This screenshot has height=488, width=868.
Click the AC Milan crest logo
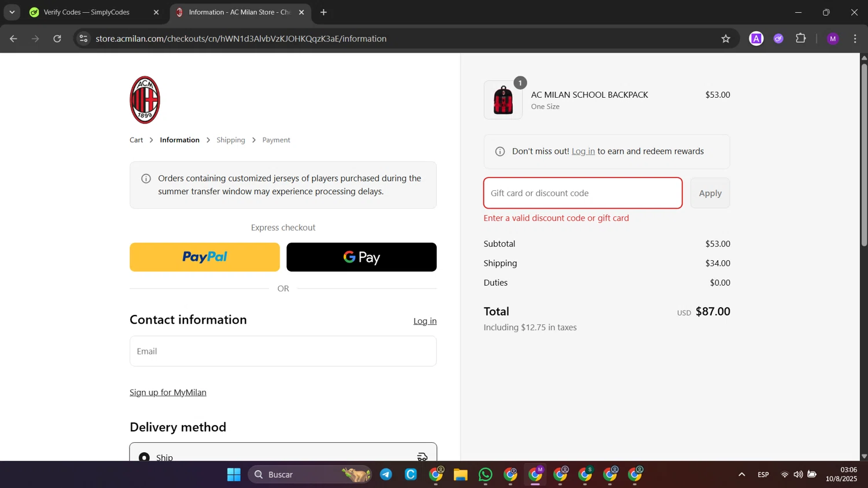(x=145, y=100)
